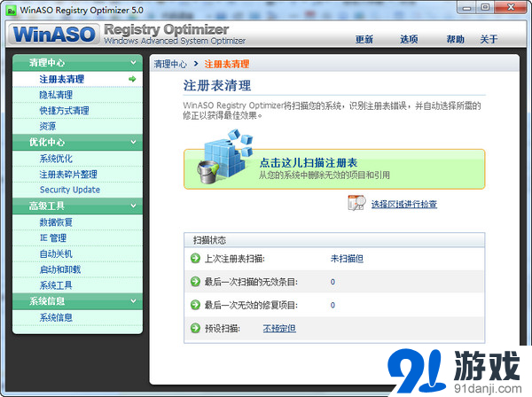
Task: Open 注册表碎片整理 from sidebar
Action: click(78, 175)
